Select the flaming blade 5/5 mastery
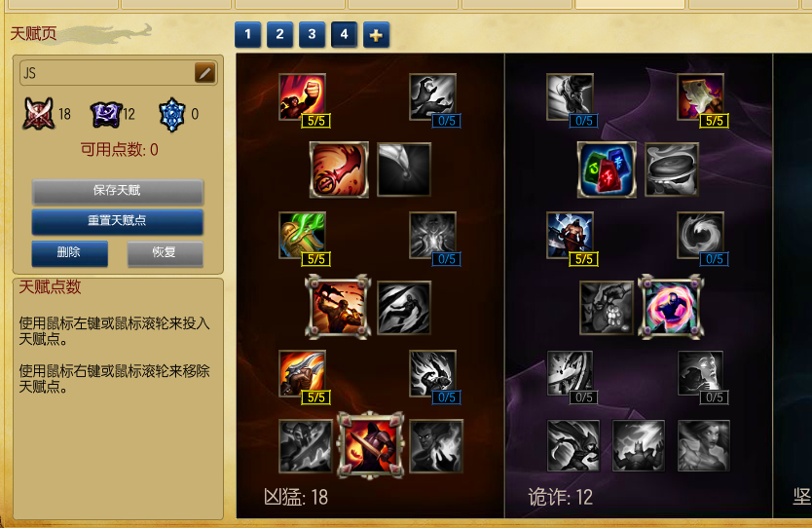Screen dimensions: 812x528 (303, 373)
